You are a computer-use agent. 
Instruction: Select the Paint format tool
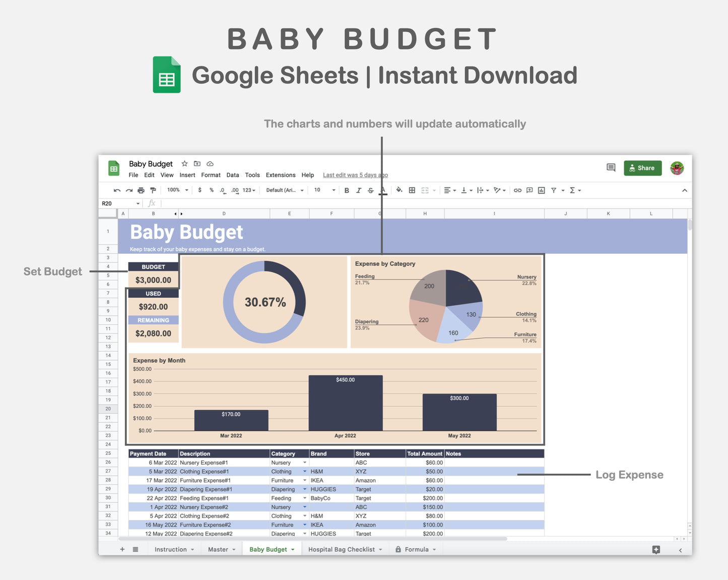tap(153, 190)
